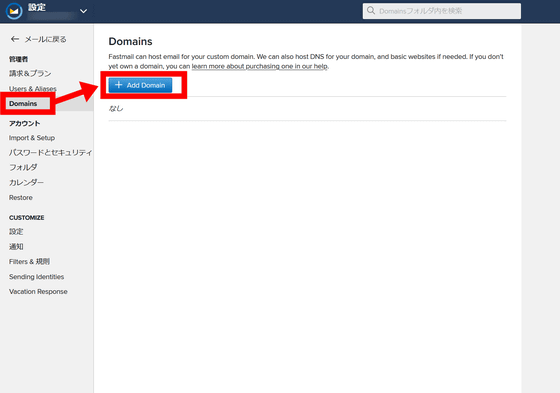Open 通知 settings

coord(16,247)
